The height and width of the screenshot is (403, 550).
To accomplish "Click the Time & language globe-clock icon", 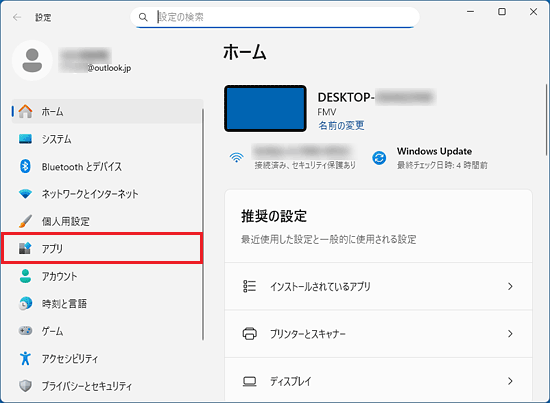I will click(x=25, y=303).
